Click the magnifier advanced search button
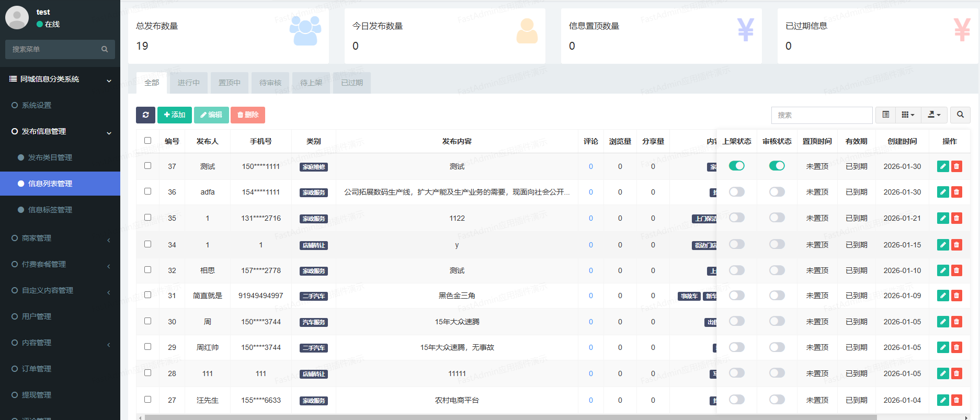 click(960, 115)
